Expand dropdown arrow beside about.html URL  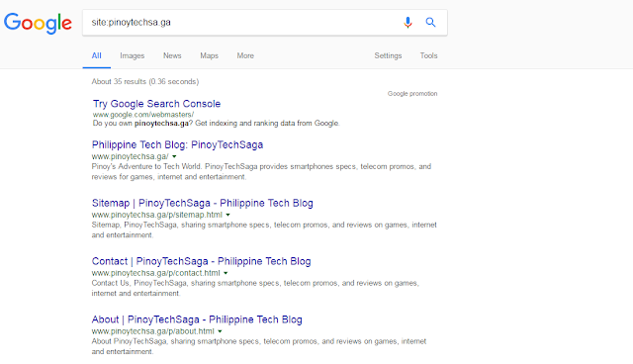click(x=220, y=331)
